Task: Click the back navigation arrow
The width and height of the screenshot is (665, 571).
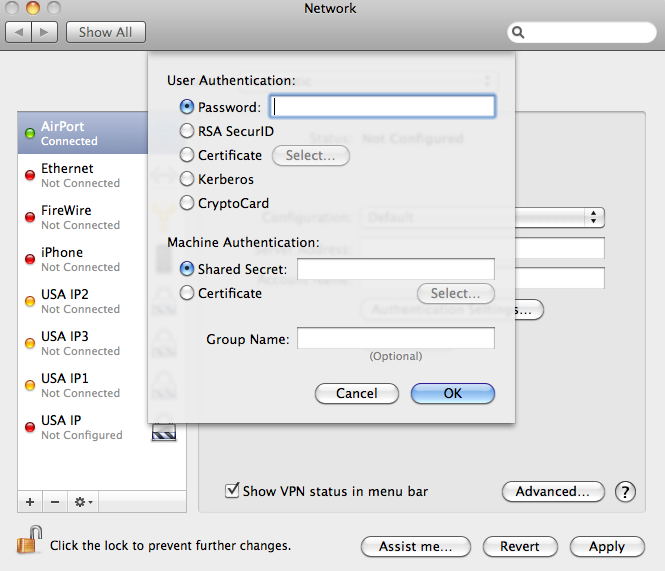Action: pos(19,32)
